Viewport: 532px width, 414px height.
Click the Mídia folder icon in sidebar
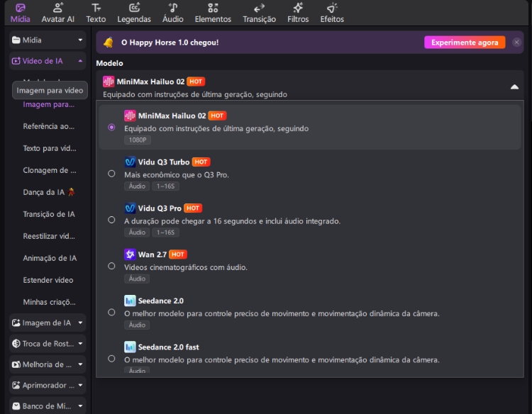pos(16,40)
